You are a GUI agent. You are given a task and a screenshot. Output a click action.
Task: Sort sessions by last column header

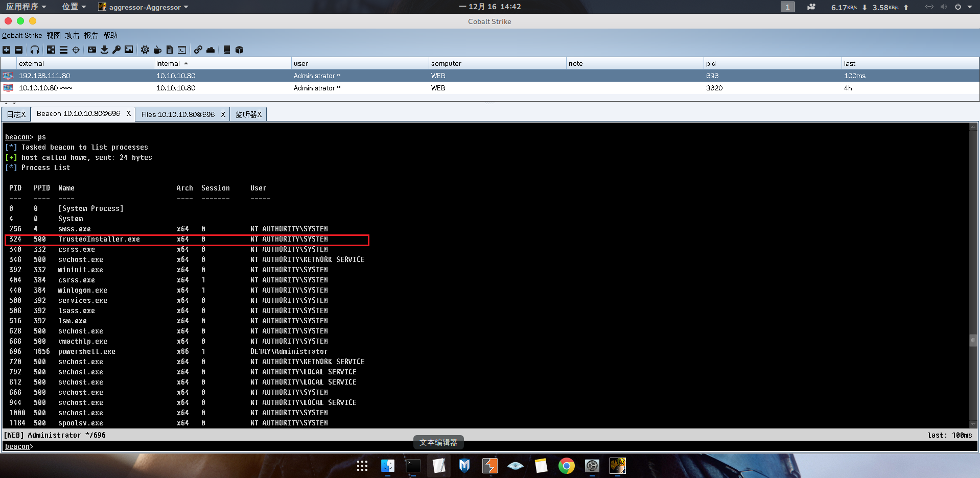[x=911, y=63]
